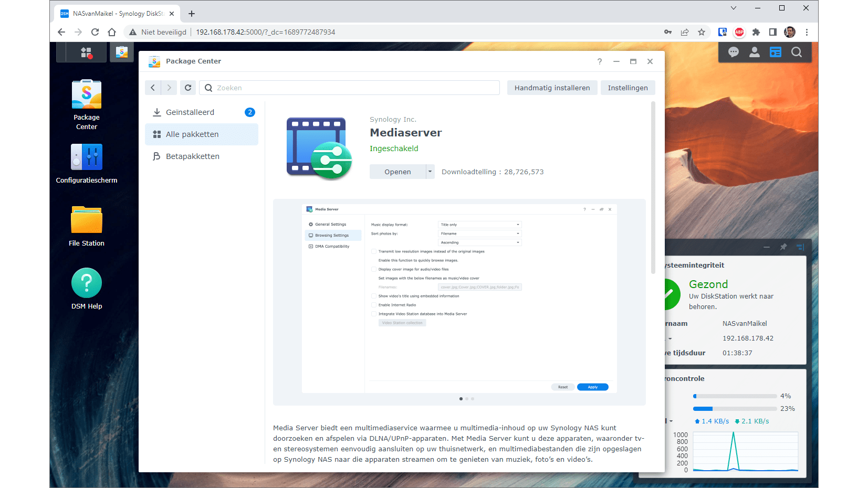Screen dimensions: 868x488
Task: Open the Instellingen button
Action: tap(628, 88)
